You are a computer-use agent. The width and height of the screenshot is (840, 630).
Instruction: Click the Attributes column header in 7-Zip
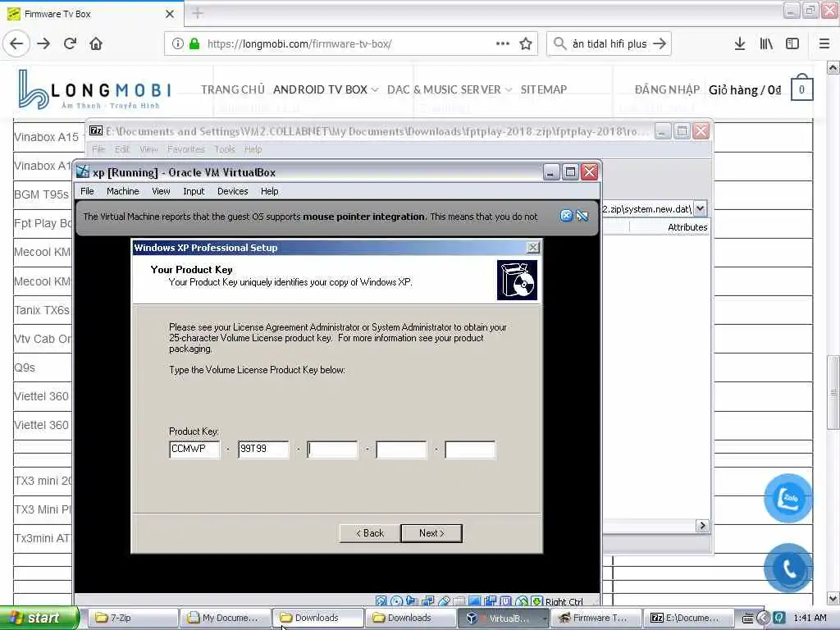tap(687, 227)
